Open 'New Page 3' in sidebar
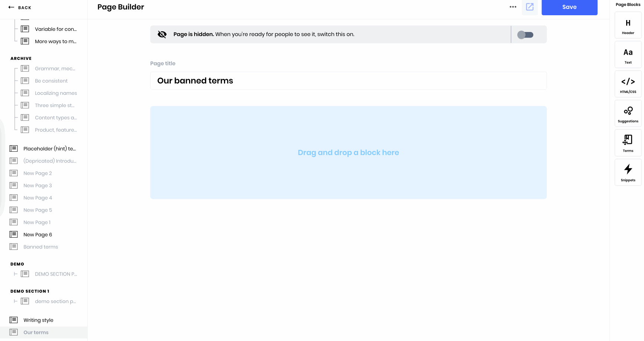644x341 pixels. 38,186
